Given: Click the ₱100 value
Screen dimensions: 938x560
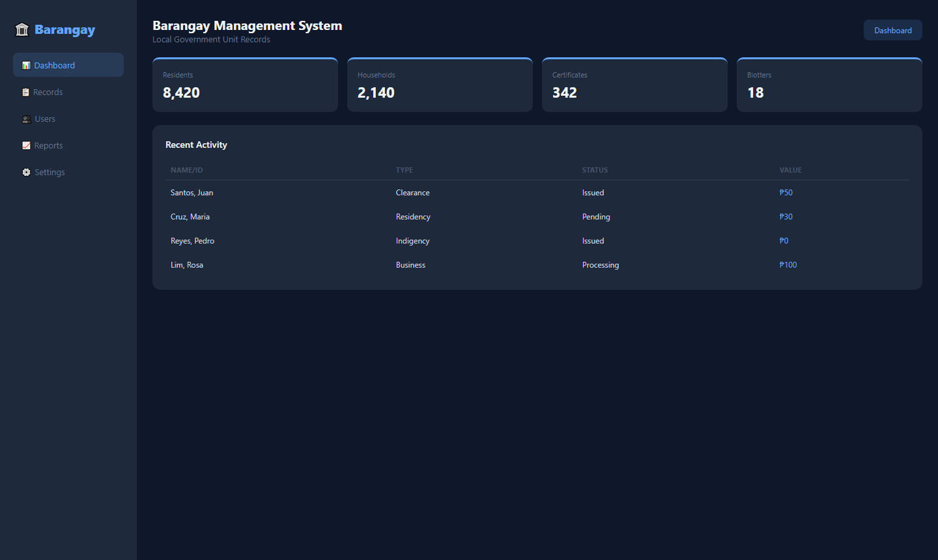Looking at the screenshot, I should pyautogui.click(x=788, y=265).
